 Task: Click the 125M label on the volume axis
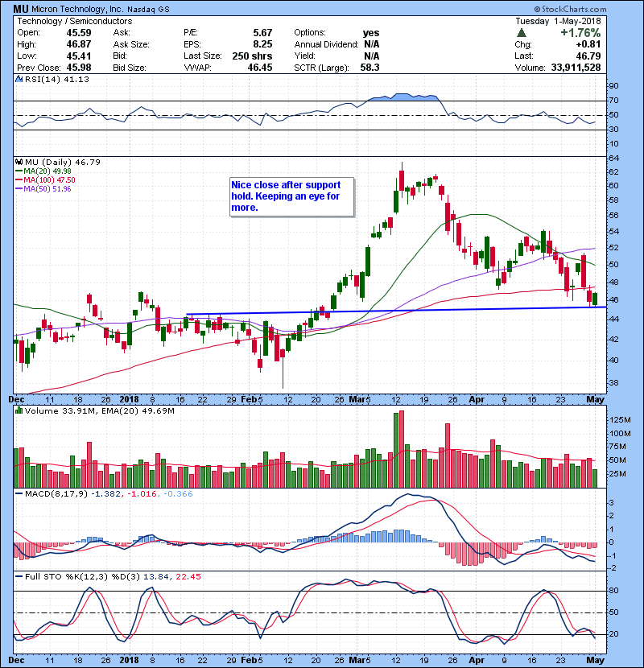click(x=620, y=419)
